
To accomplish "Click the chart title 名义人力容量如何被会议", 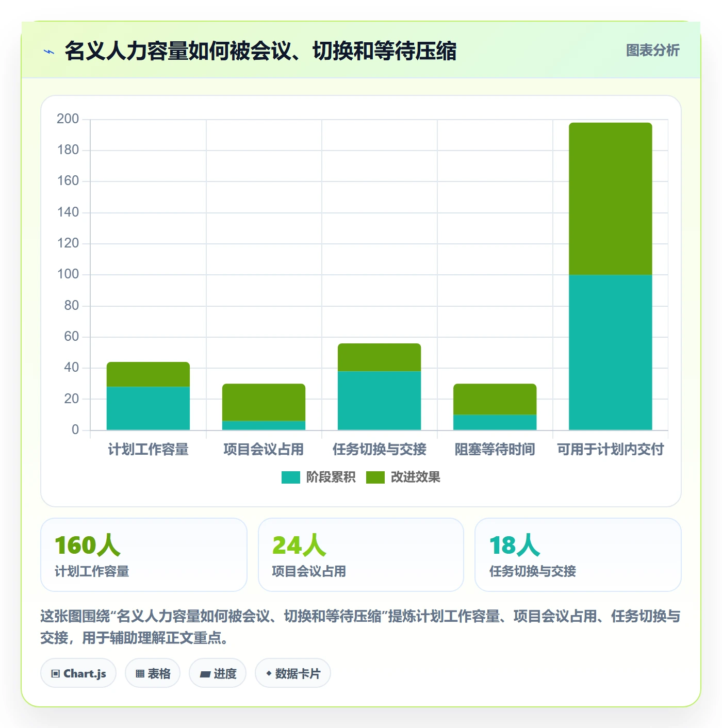I will [x=260, y=51].
